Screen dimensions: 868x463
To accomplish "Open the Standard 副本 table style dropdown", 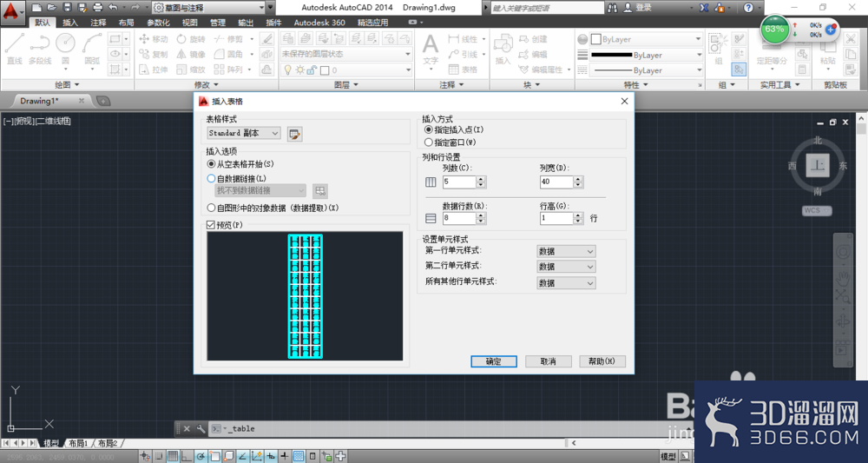I will (x=244, y=134).
